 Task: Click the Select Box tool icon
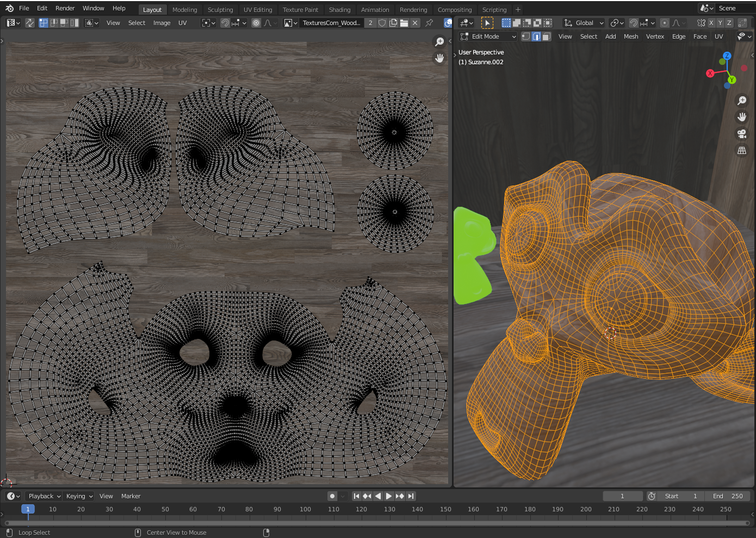(x=487, y=23)
